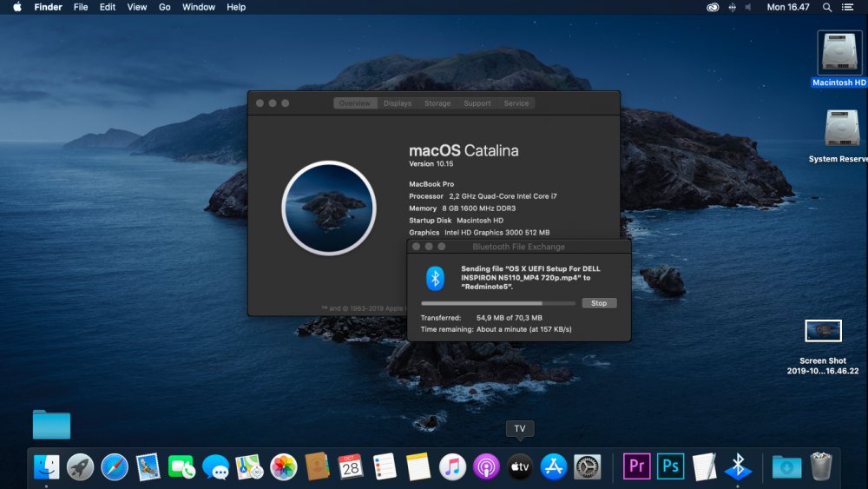Image resolution: width=868 pixels, height=489 pixels.
Task: Click the macOS Catalina circular image
Action: click(x=329, y=208)
